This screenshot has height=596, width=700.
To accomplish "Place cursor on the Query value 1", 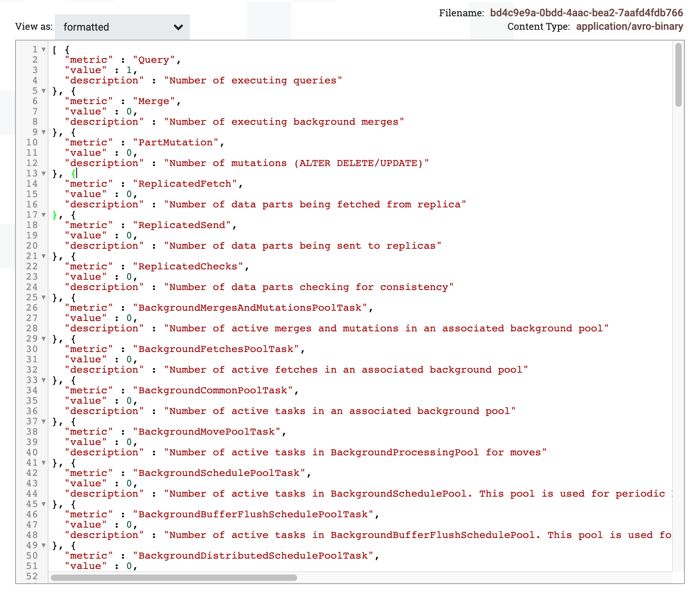I will point(129,70).
